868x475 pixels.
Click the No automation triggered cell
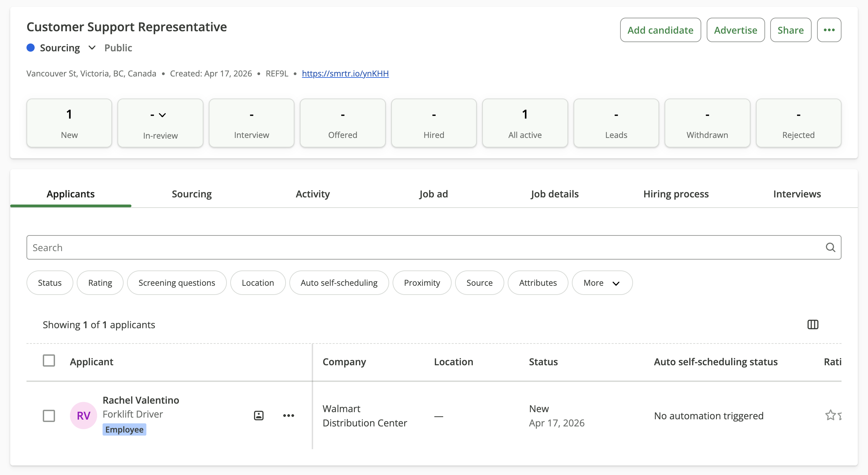709,416
